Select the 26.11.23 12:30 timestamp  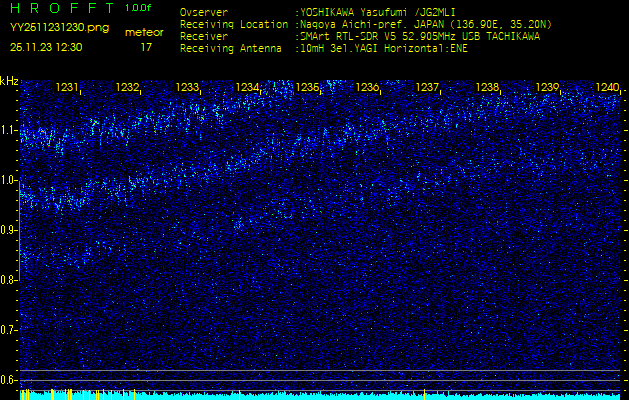click(46, 47)
